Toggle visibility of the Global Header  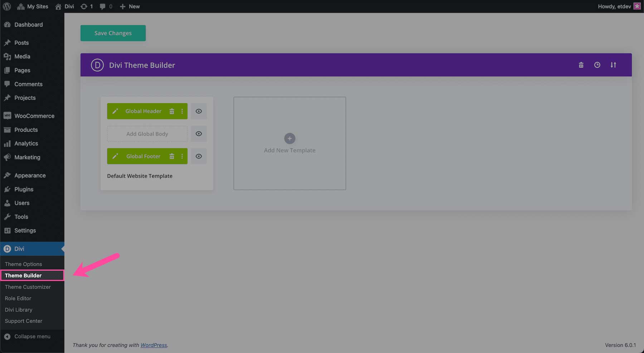[x=199, y=111]
